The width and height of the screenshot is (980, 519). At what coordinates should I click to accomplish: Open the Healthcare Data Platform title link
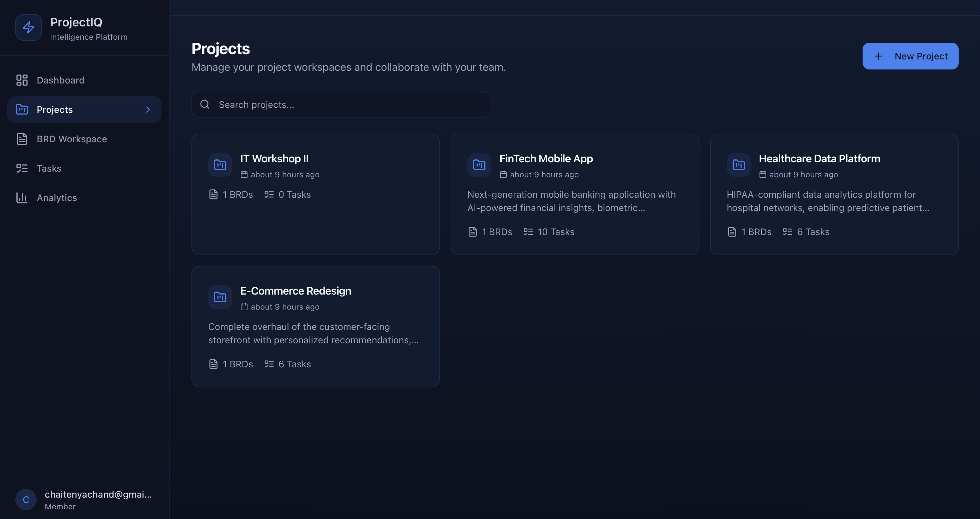[819, 158]
